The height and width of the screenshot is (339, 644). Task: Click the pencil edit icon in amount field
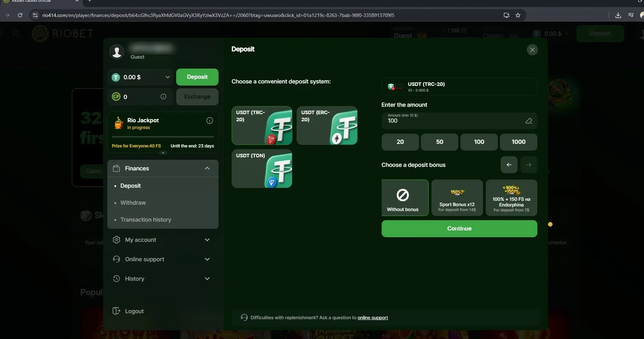click(529, 121)
